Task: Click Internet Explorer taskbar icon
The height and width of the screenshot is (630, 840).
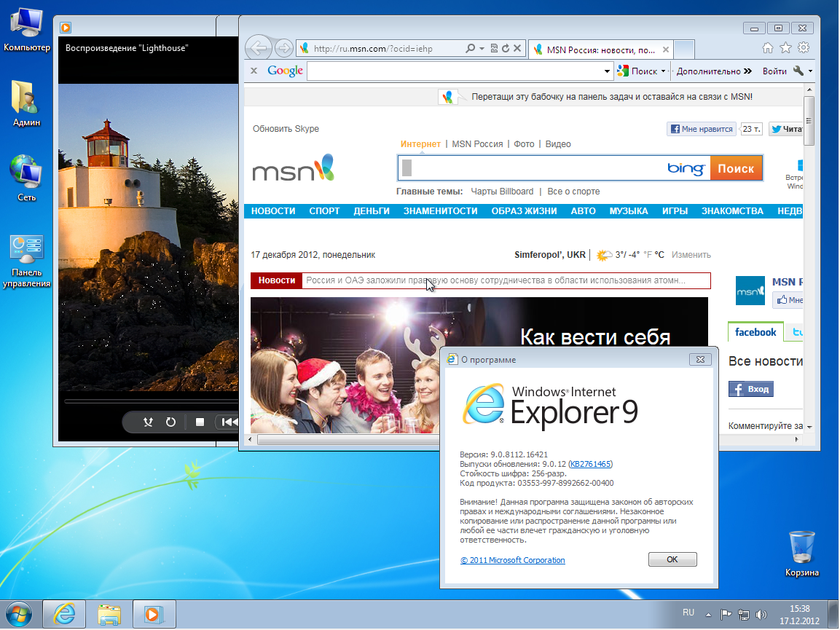Action: pos(64,614)
